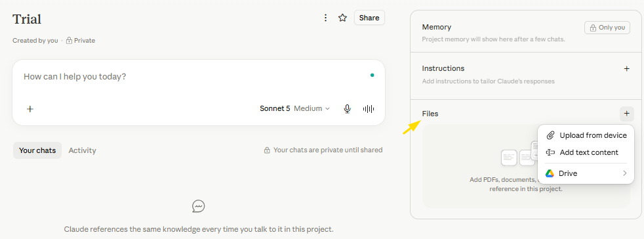This screenshot has width=644, height=239.
Task: Click the paperclip icon beside Upload from device
Action: 550,135
